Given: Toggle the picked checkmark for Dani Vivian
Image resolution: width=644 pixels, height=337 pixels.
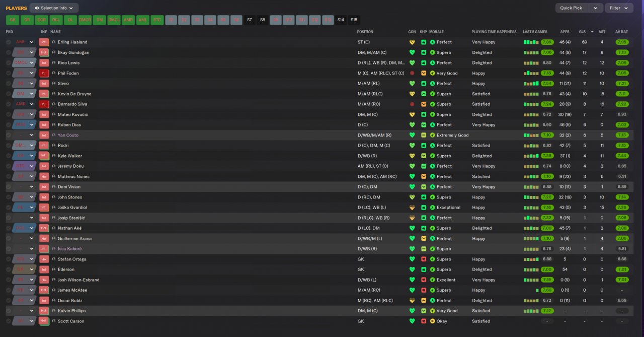Looking at the screenshot, I should click(9, 187).
